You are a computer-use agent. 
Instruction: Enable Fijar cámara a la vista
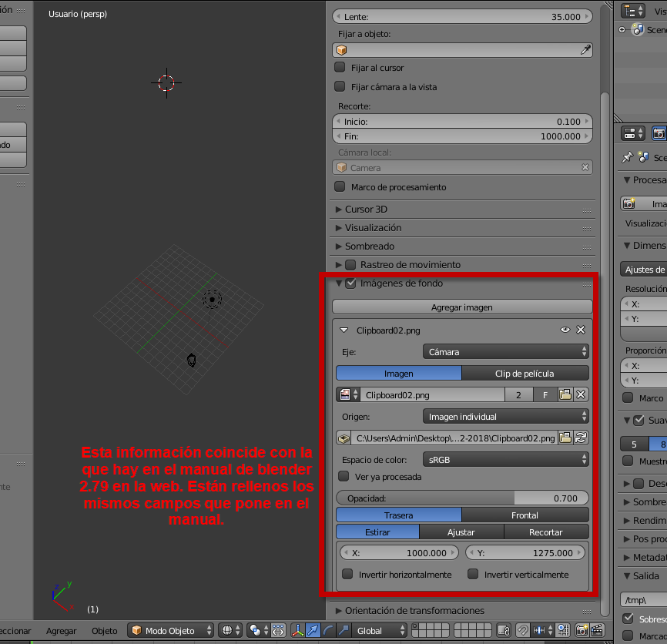click(x=340, y=86)
